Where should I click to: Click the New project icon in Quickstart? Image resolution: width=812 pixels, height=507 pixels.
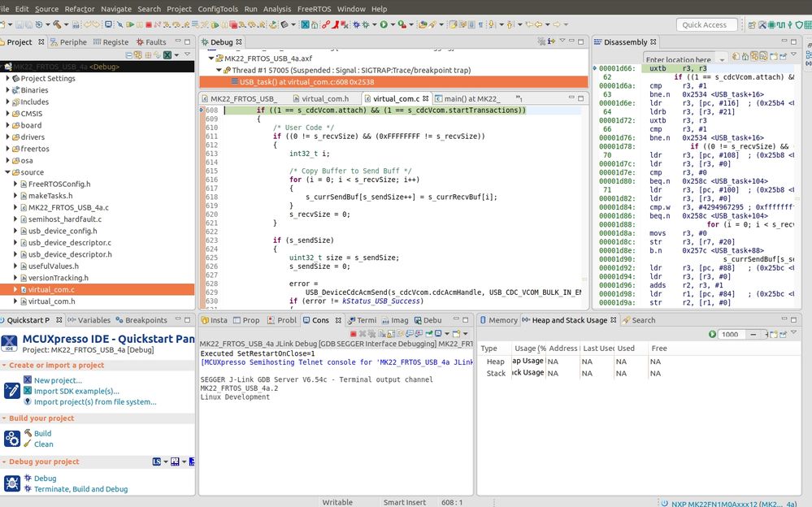click(27, 380)
